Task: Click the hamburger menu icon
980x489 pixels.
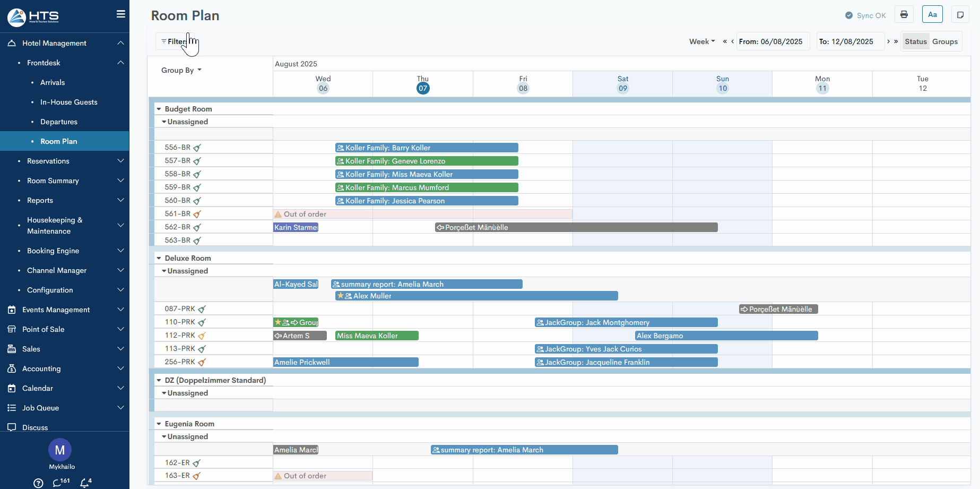Action: (121, 14)
